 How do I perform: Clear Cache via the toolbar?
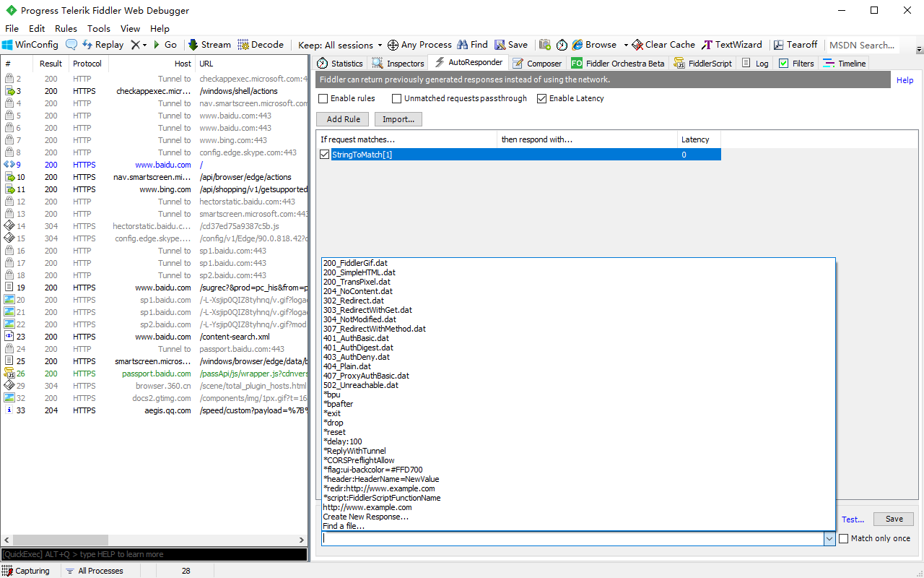point(663,45)
